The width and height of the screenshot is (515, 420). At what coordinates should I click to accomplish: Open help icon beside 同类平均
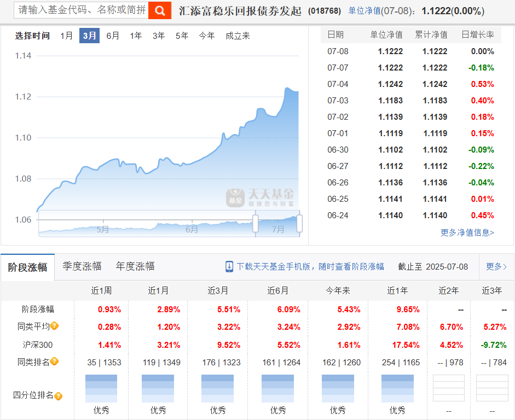click(x=55, y=326)
